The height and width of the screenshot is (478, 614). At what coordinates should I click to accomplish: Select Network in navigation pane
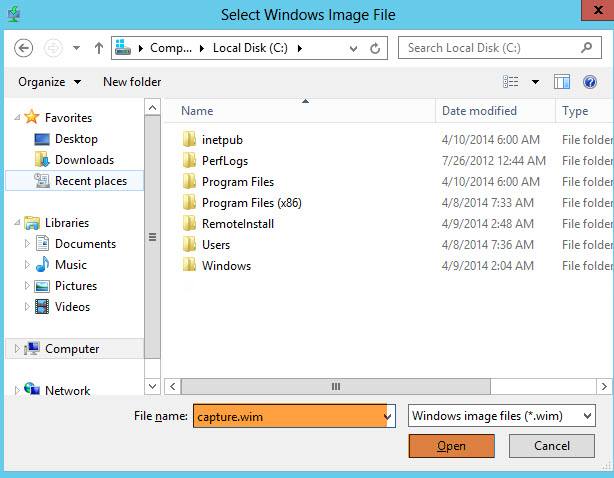pyautogui.click(x=67, y=390)
